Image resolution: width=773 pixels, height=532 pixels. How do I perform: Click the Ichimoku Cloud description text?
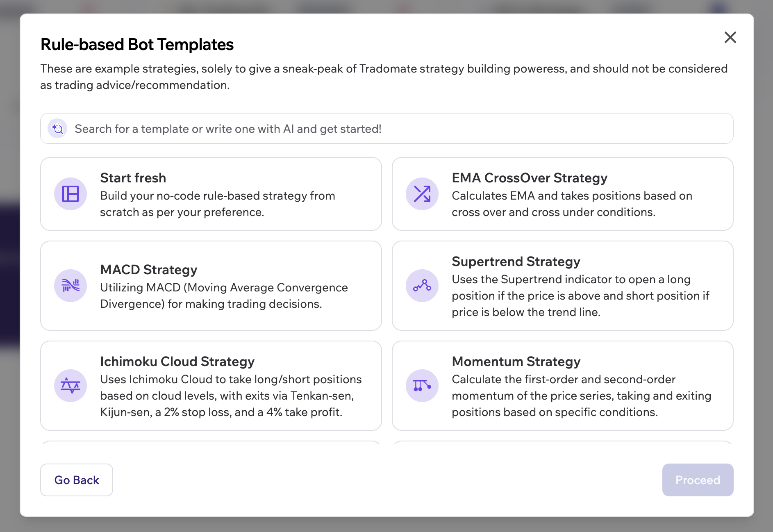[231, 396]
